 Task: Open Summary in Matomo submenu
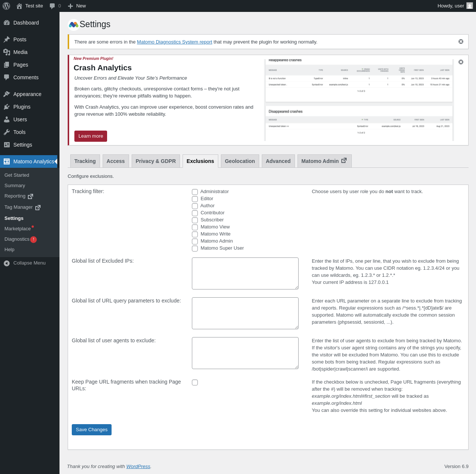point(15,186)
